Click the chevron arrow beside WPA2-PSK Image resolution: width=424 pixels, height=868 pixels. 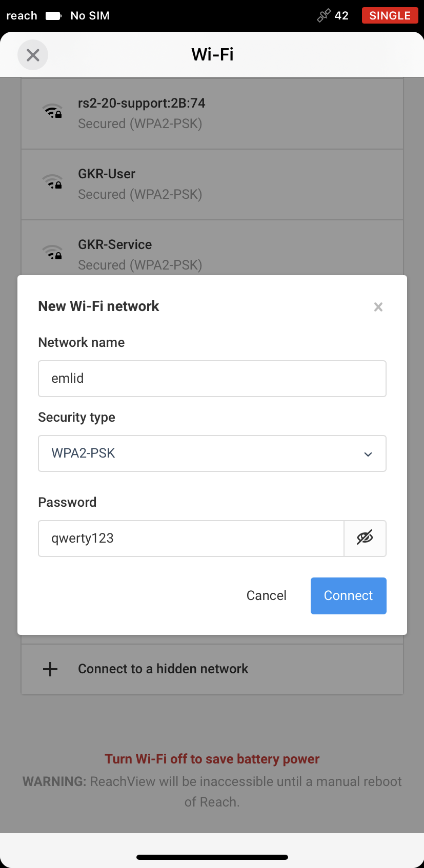pyautogui.click(x=368, y=454)
